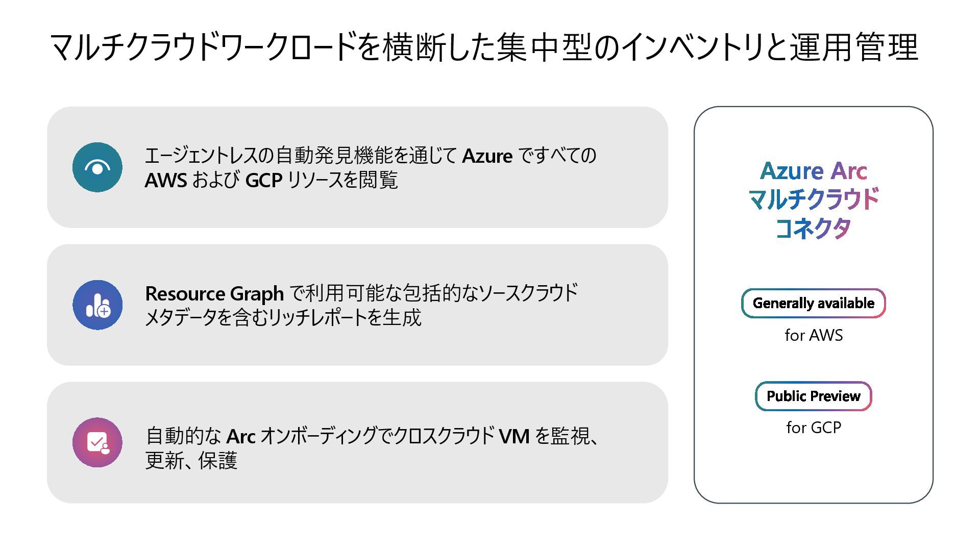980x551 pixels.
Task: Click the マルチクラウド heading line in right panel
Action: (x=813, y=199)
